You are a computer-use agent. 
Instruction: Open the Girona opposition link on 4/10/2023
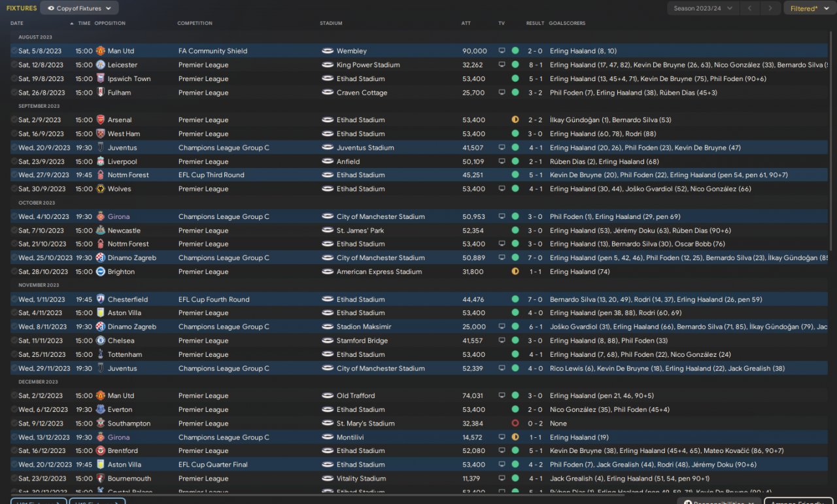(118, 217)
